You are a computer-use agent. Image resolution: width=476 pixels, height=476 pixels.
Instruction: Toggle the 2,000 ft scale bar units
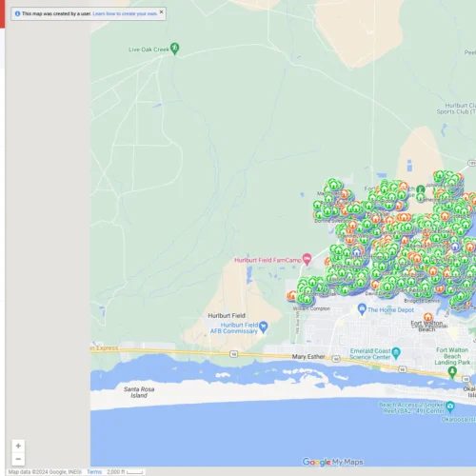[125, 472]
